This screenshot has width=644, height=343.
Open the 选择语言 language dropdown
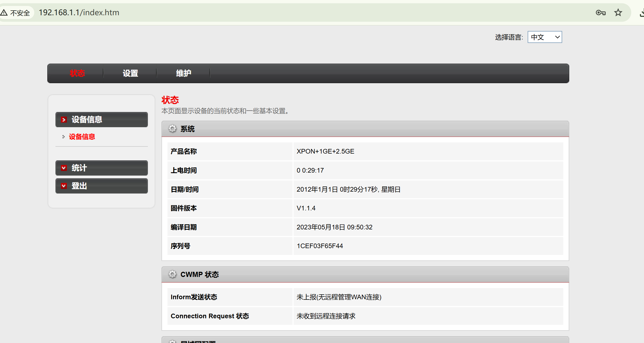[545, 37]
